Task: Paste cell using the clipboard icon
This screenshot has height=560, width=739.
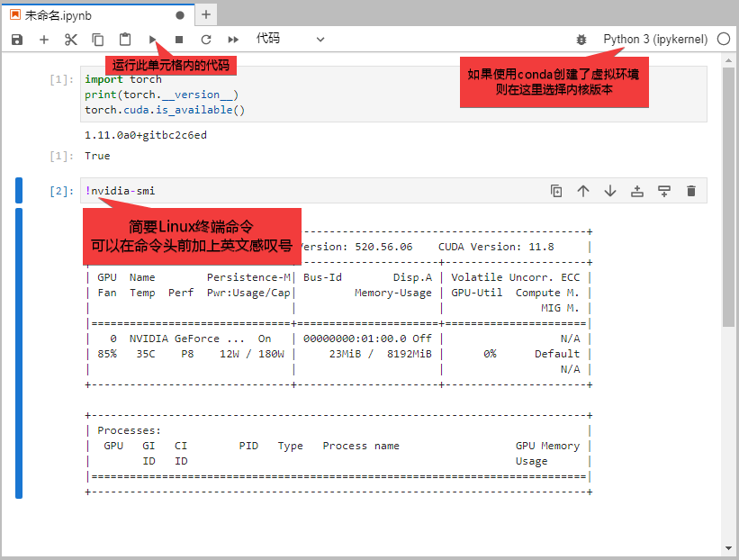Action: 125,40
